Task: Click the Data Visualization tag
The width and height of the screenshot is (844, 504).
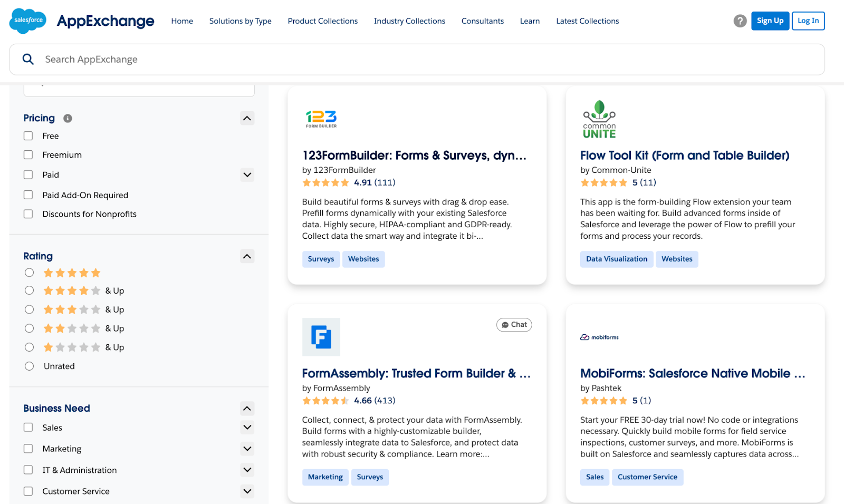Action: coord(617,259)
